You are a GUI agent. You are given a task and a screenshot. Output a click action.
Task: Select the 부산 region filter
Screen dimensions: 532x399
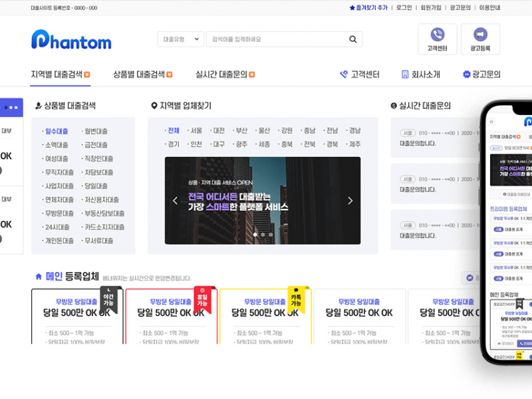[241, 130]
